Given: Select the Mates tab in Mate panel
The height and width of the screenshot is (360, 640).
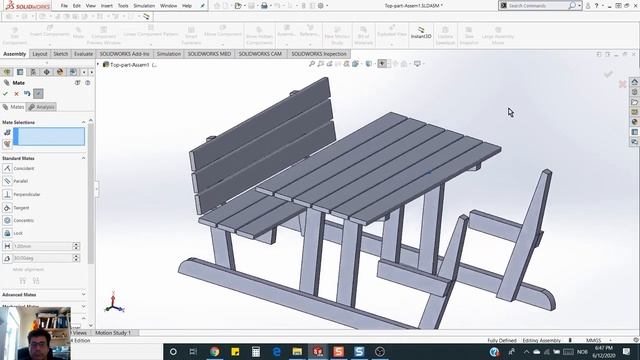Looking at the screenshot, I should click(x=13, y=107).
